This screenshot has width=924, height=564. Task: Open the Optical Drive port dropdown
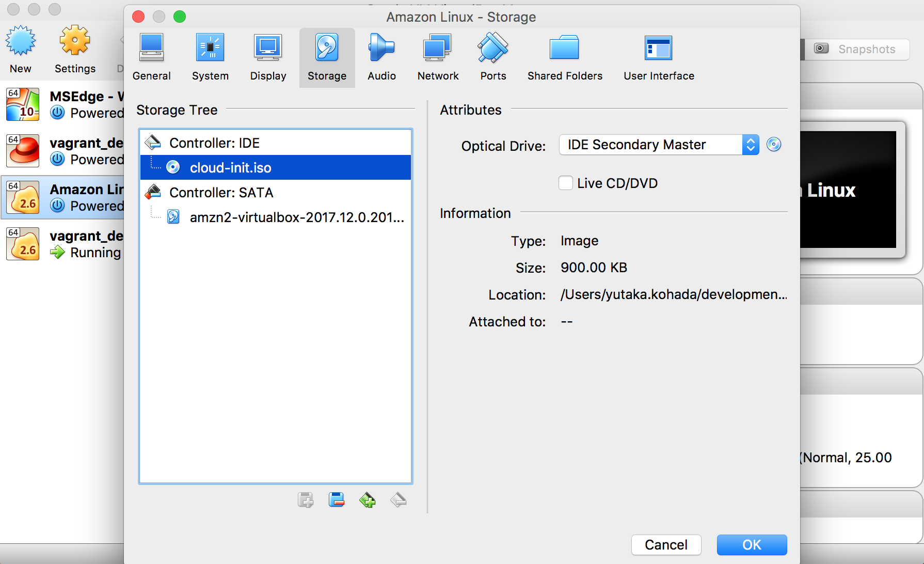click(x=751, y=145)
